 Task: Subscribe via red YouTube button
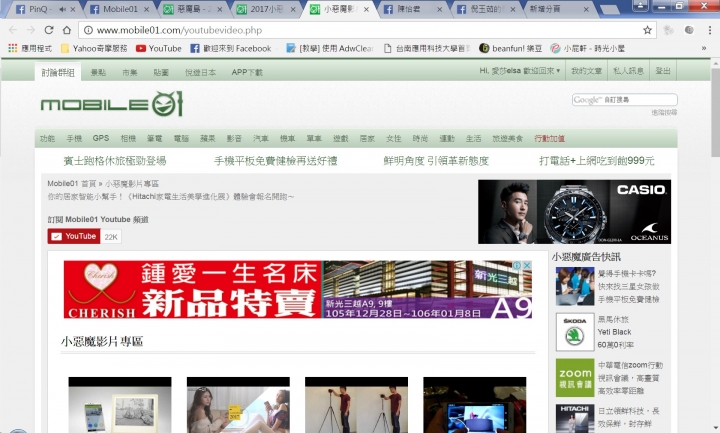click(x=73, y=236)
